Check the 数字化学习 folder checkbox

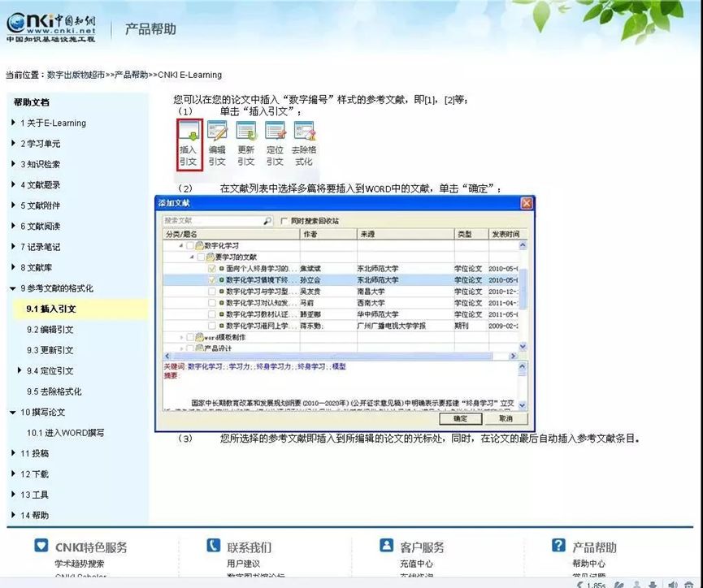click(x=190, y=245)
